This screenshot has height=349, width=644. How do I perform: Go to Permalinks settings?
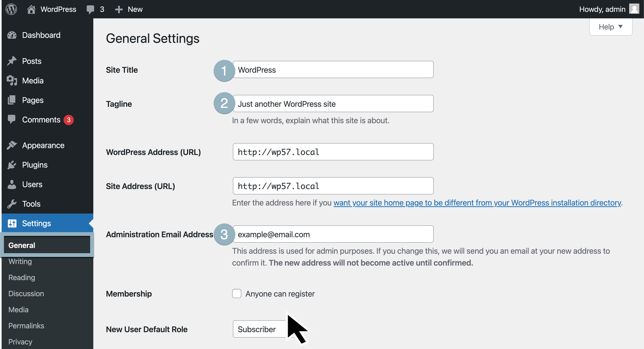click(26, 325)
